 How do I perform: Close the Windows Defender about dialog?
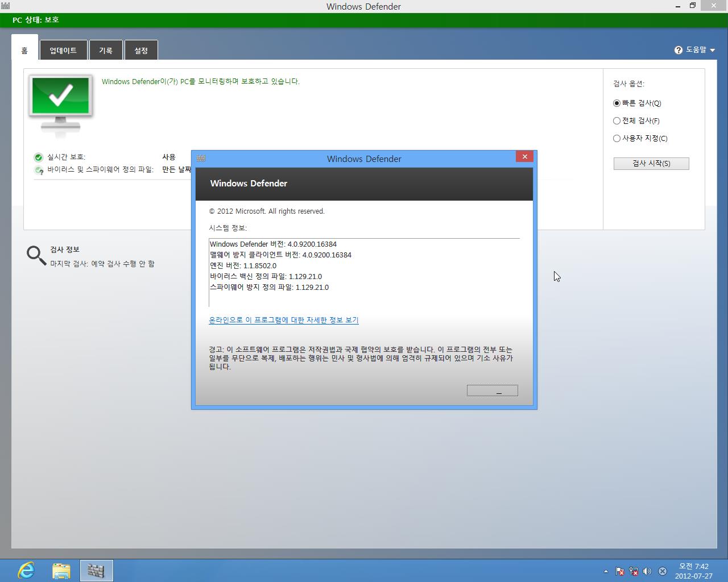point(524,157)
